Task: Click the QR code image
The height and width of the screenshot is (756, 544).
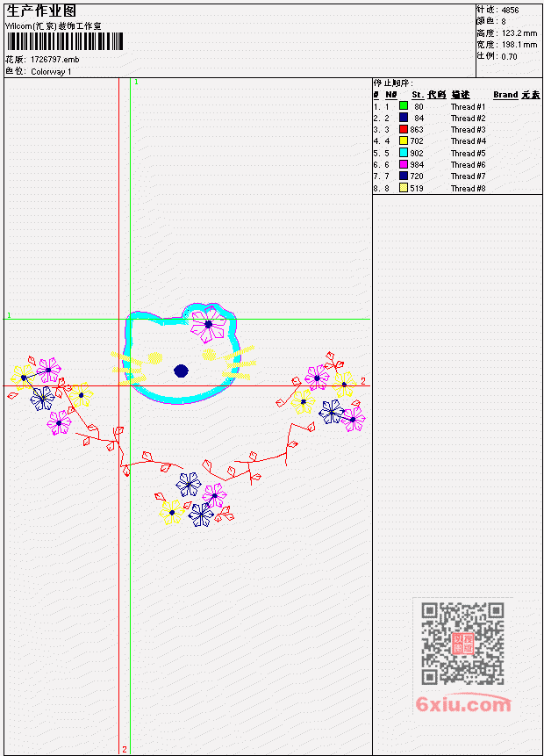Action: point(462,644)
